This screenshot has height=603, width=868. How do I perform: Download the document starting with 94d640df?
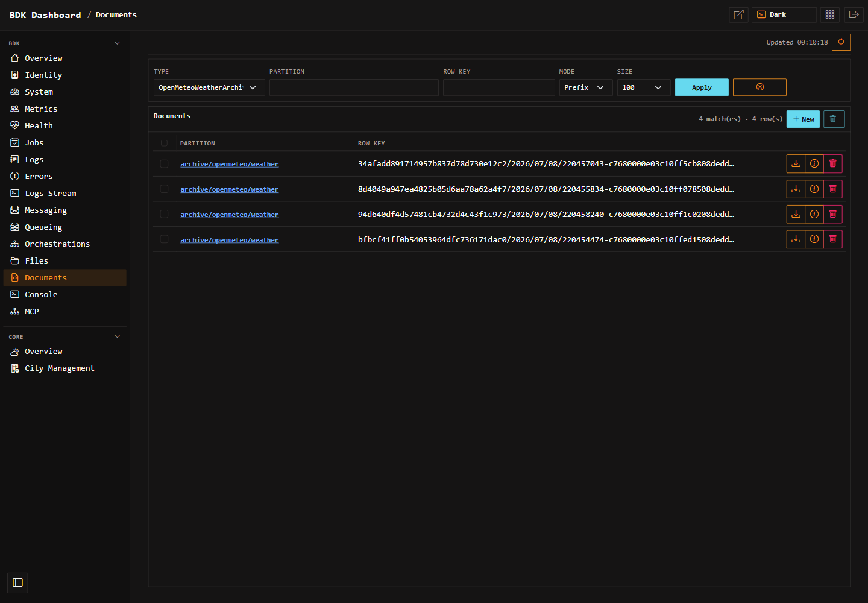[x=796, y=214]
